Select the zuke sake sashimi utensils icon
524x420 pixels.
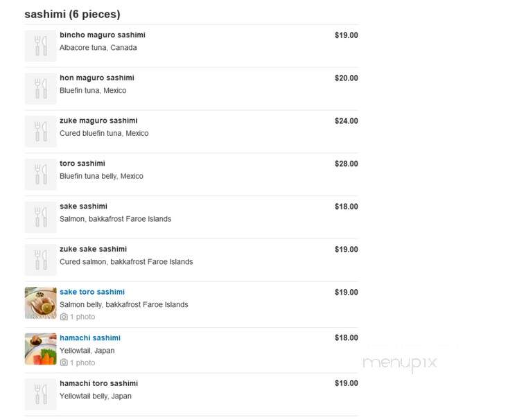pos(40,260)
